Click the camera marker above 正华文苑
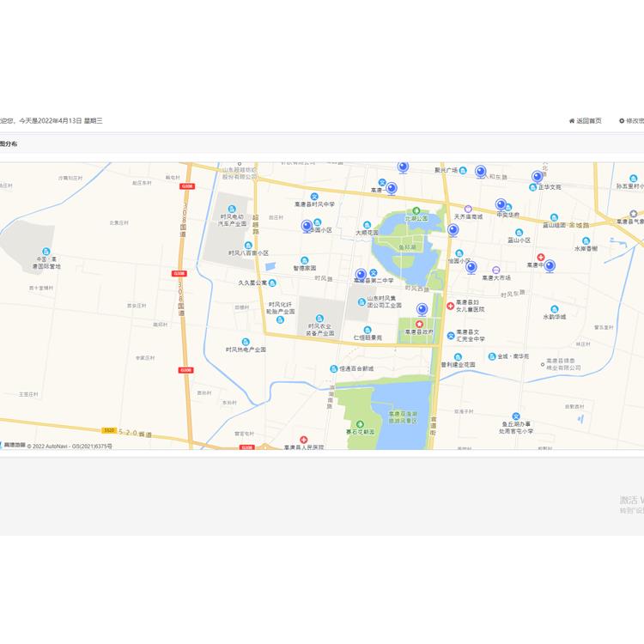Screen dimensions: 644x644 [x=538, y=177]
